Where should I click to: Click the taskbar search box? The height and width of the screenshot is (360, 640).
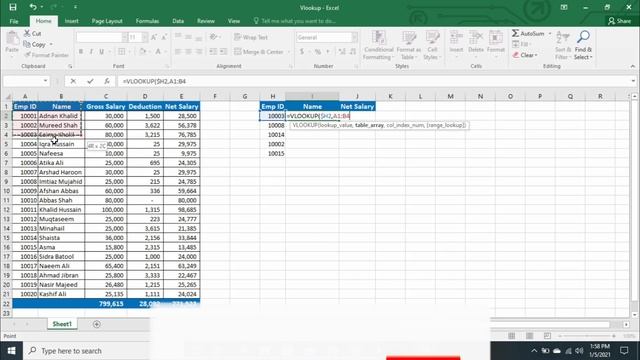point(86,351)
